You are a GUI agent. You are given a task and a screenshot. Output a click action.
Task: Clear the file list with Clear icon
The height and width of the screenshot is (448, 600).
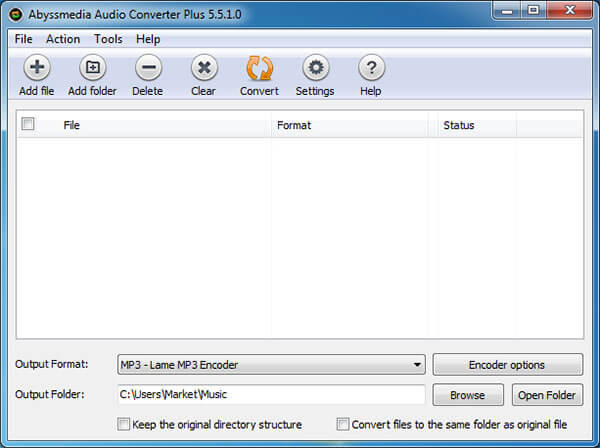(204, 67)
